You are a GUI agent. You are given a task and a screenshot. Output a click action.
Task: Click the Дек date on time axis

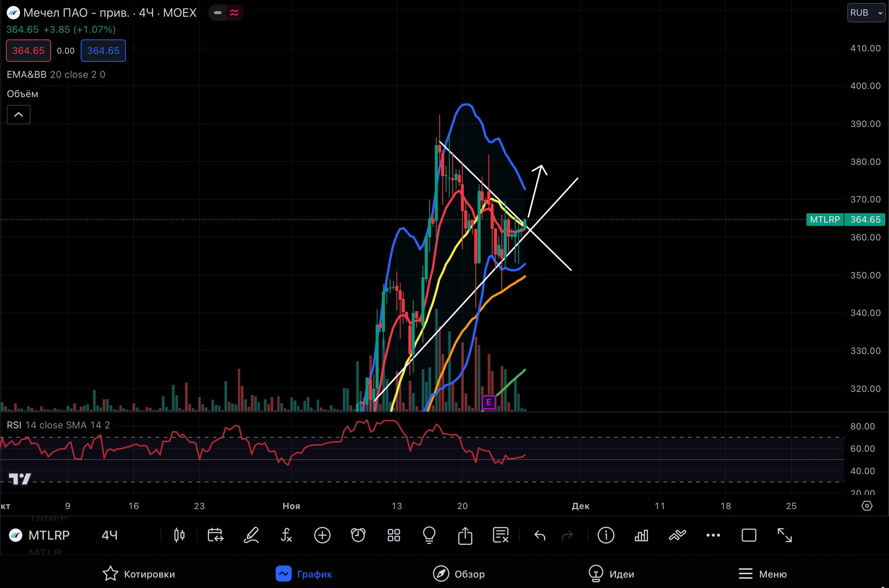pyautogui.click(x=580, y=506)
